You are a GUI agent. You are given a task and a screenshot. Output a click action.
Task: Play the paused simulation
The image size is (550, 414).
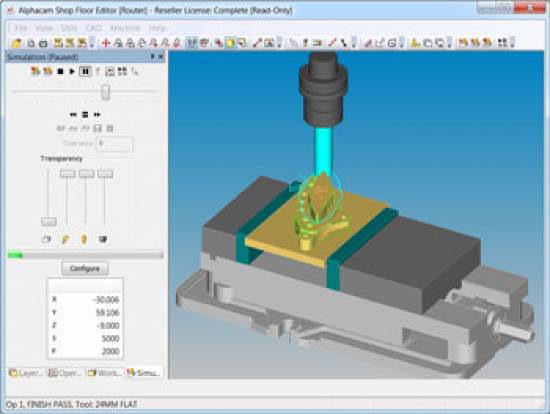[72, 72]
